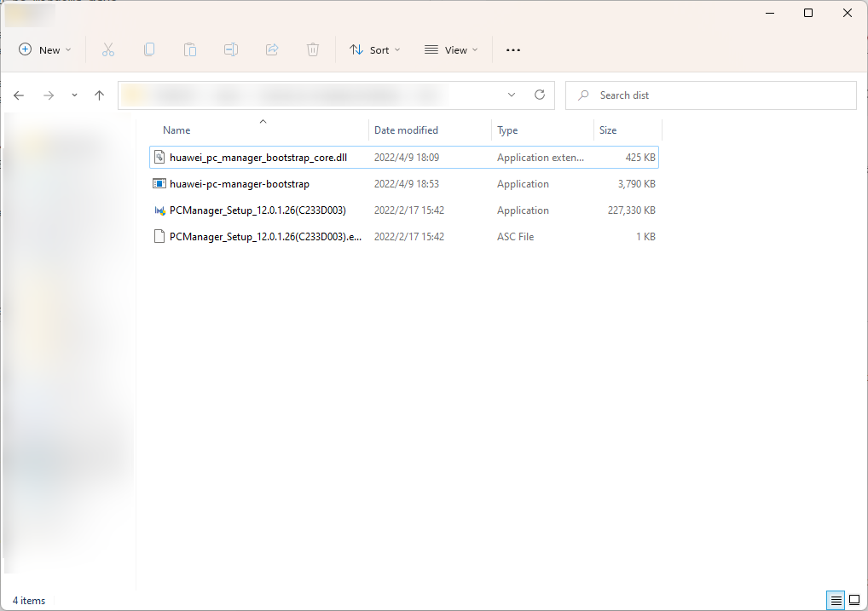
Task: Expand address bar history dropdown
Action: click(512, 95)
